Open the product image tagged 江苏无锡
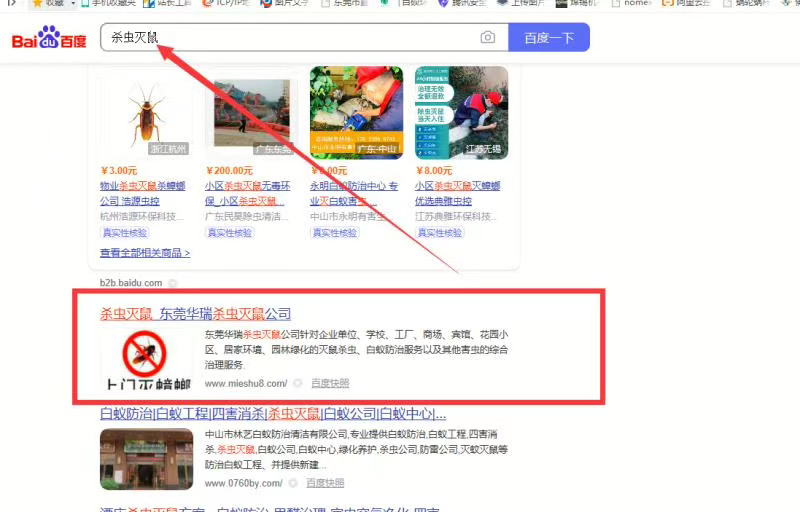 (x=461, y=113)
